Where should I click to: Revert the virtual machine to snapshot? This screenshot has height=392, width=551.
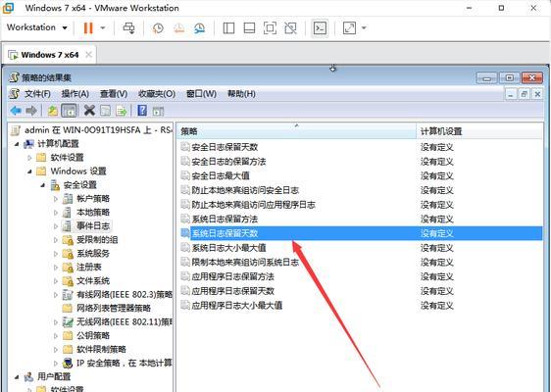(178, 28)
